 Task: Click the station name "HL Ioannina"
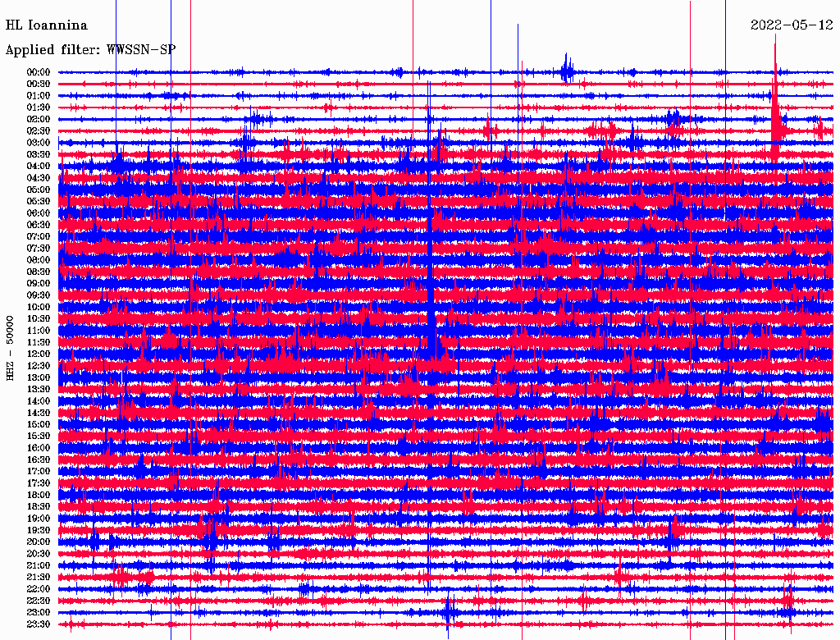(x=47, y=25)
